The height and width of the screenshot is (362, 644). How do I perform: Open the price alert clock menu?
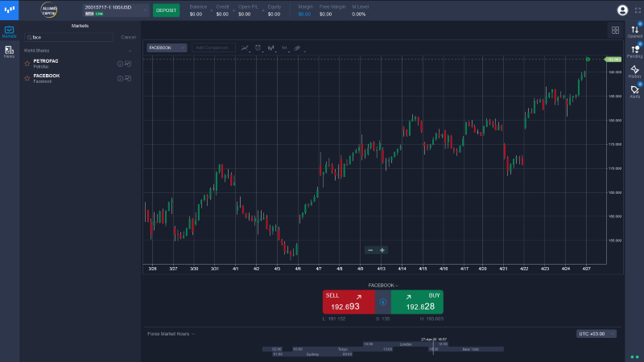coord(258,48)
